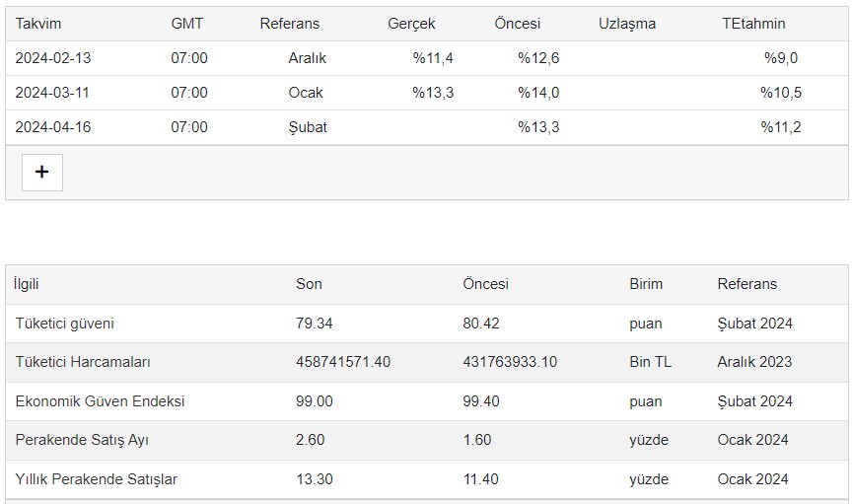853x504 pixels.
Task: Click the %11,2 forecast value for Şubat
Action: (x=781, y=127)
